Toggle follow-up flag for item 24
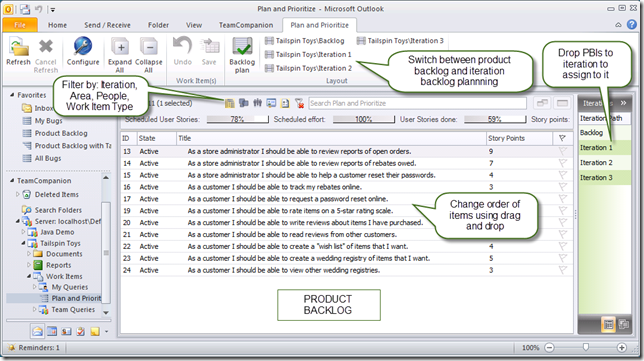Image resolution: width=644 pixels, height=361 pixels. (x=562, y=270)
